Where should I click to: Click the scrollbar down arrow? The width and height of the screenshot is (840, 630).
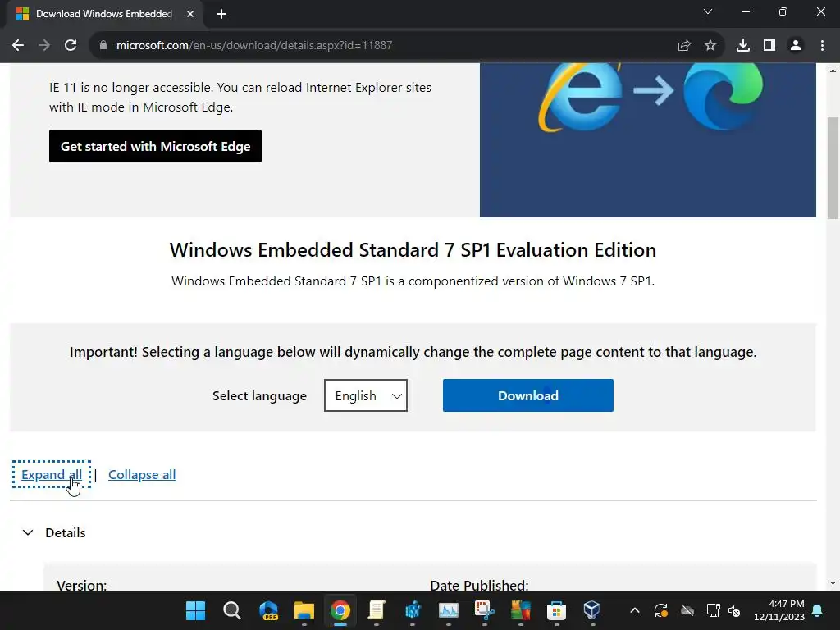(x=833, y=583)
